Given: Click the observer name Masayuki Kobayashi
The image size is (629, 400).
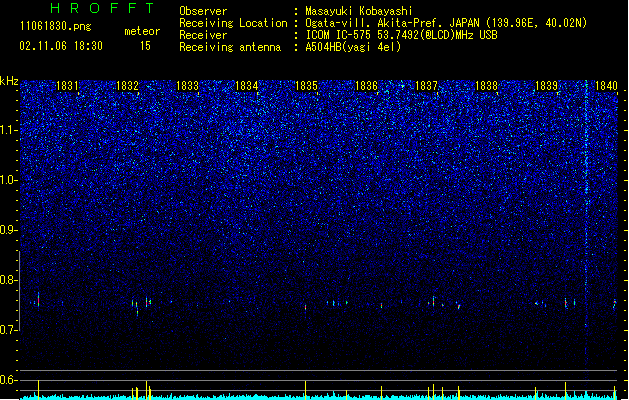Looking at the screenshot, I should tap(359, 11).
